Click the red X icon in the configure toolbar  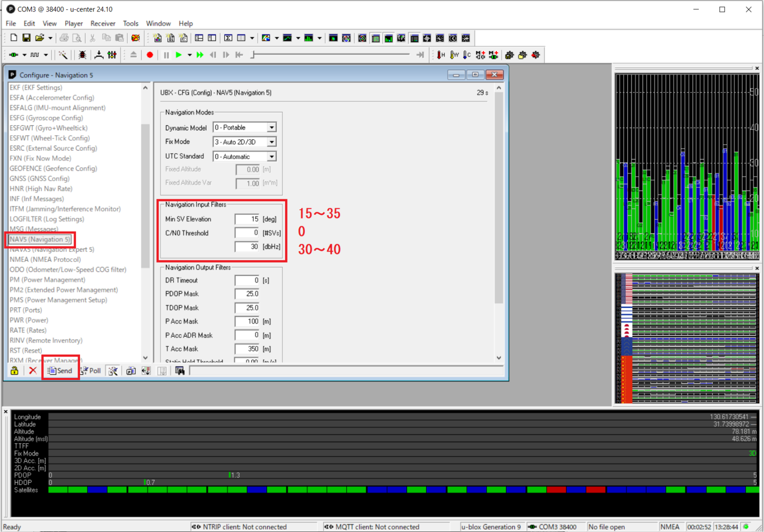(33, 371)
